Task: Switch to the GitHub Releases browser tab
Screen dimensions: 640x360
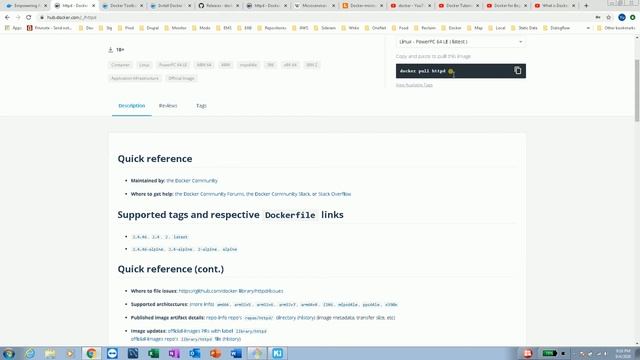Action: [x=218, y=6]
